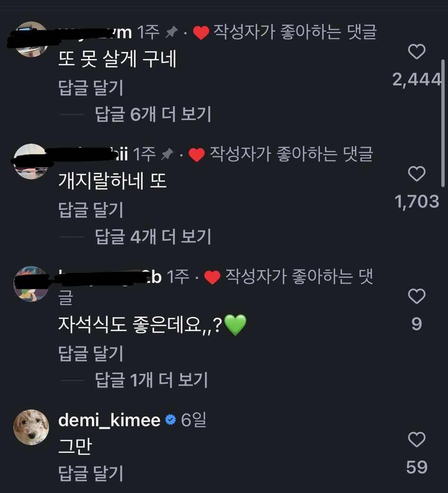This screenshot has width=448, height=493.
Task: Click the second commenter's profile picture
Action: pos(31,161)
